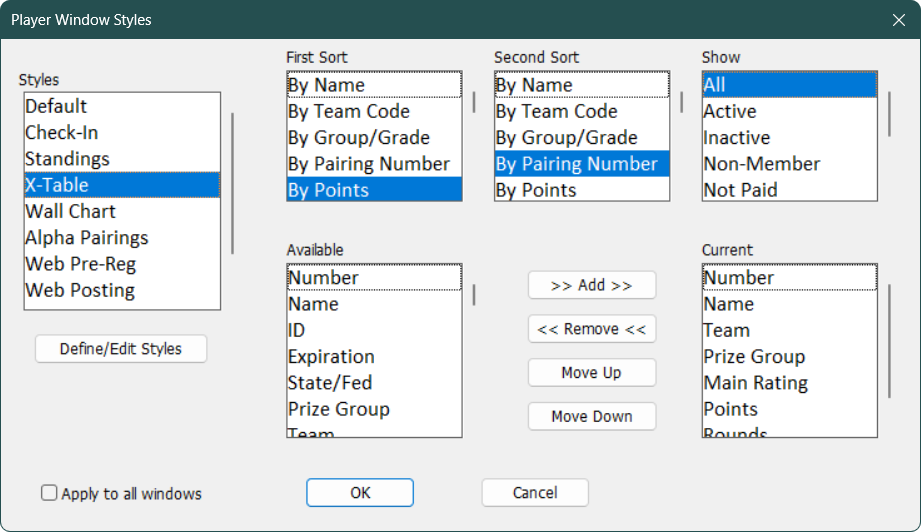
Task: Pick By Points in Second Sort list
Action: click(x=536, y=190)
